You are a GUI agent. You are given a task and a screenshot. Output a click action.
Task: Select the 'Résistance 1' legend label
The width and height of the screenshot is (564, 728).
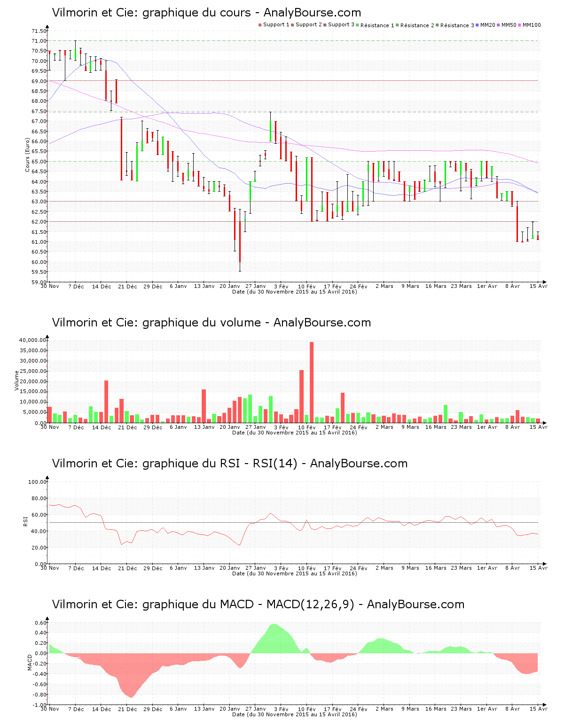click(377, 25)
